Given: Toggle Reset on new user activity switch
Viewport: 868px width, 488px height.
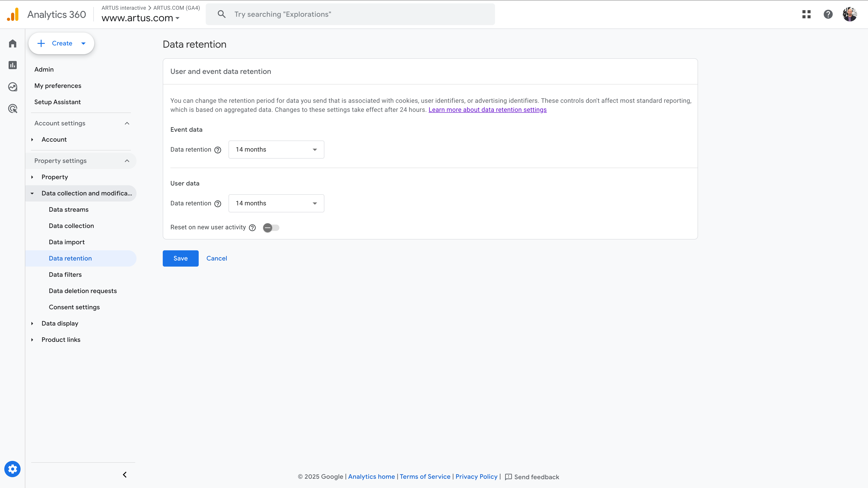Looking at the screenshot, I should pyautogui.click(x=271, y=228).
